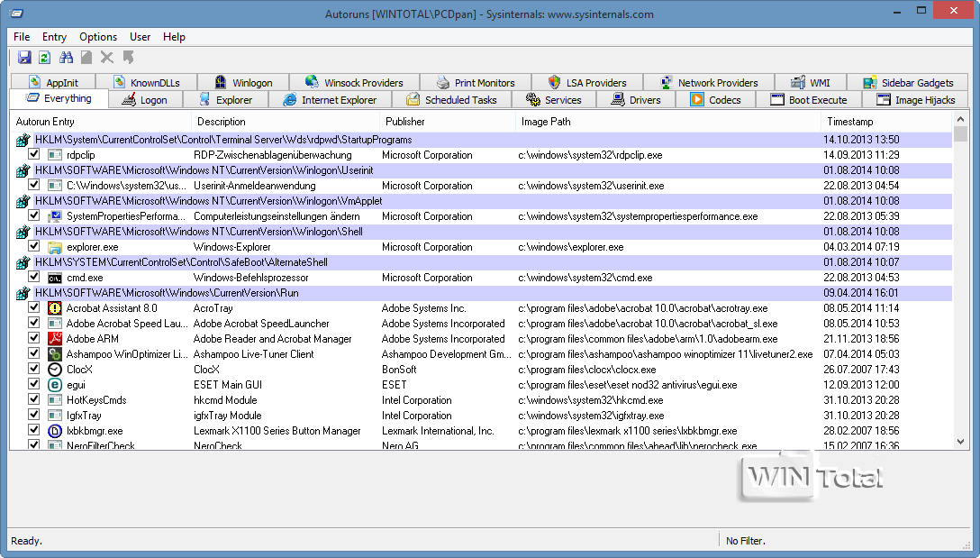
Task: Click the Delete X toolbar icon
Action: tap(107, 58)
